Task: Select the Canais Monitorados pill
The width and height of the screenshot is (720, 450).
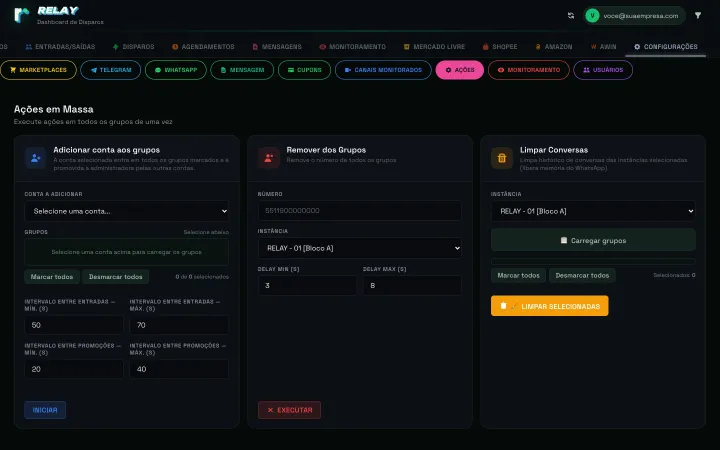Action: coord(383,70)
